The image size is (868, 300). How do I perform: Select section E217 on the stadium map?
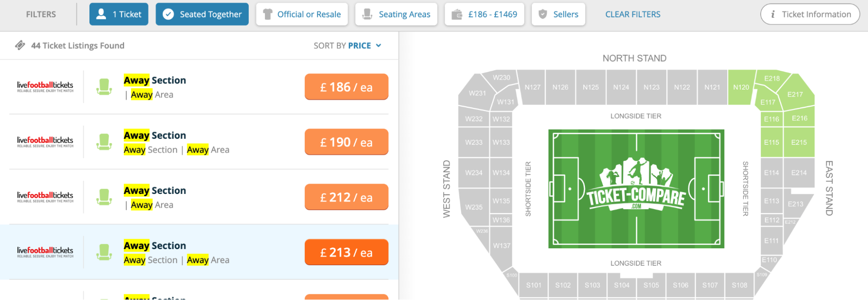(x=795, y=94)
